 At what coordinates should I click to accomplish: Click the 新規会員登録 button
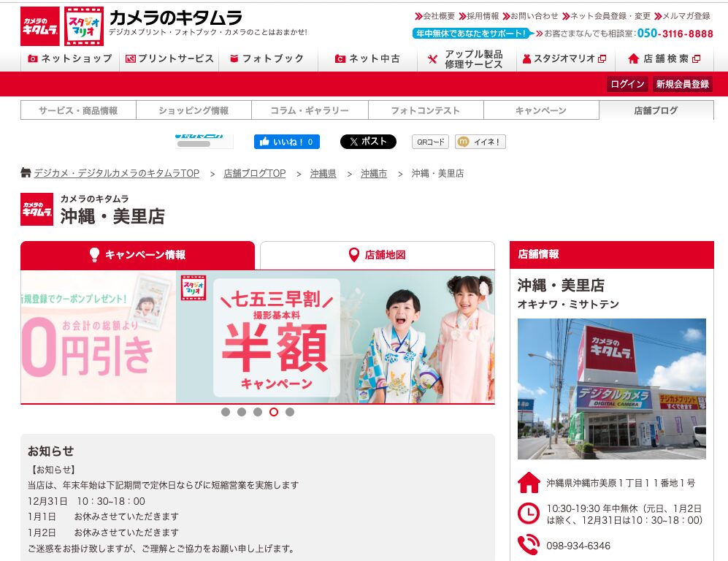[x=682, y=84]
